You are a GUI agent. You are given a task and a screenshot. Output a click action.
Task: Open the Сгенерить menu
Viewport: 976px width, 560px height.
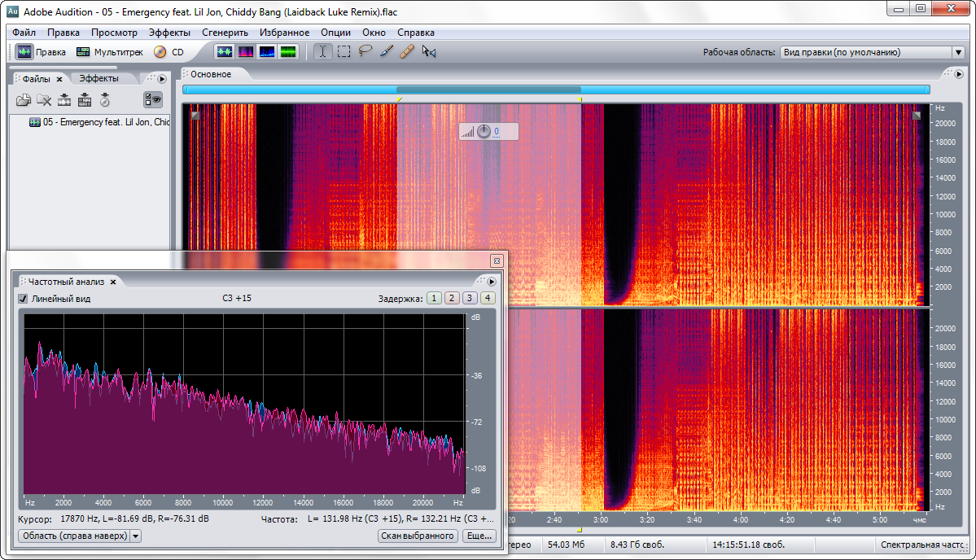225,33
